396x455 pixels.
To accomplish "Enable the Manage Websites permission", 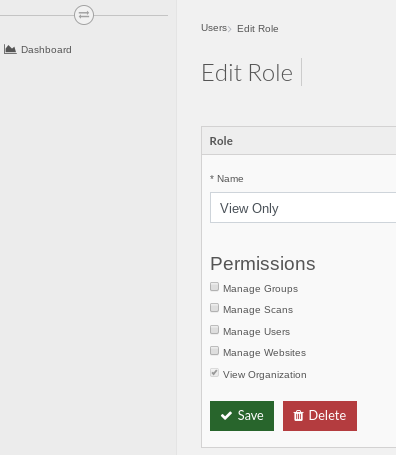I will pyautogui.click(x=214, y=351).
